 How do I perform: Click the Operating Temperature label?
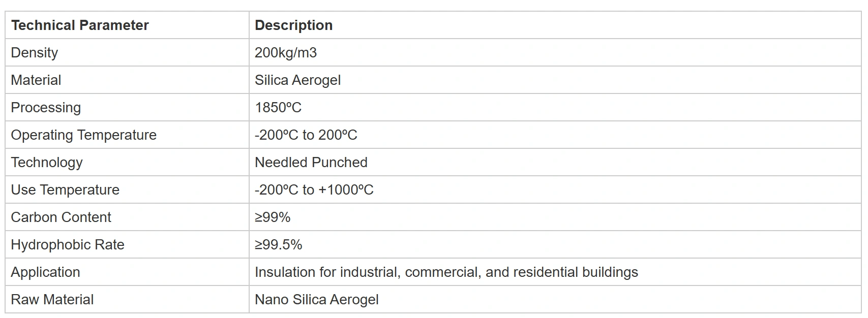pyautogui.click(x=83, y=135)
